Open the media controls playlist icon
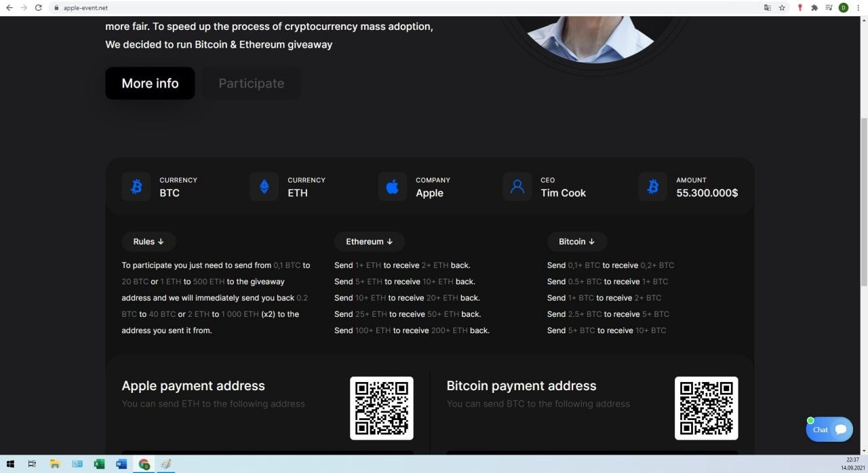The width and height of the screenshot is (868, 473). [829, 7]
